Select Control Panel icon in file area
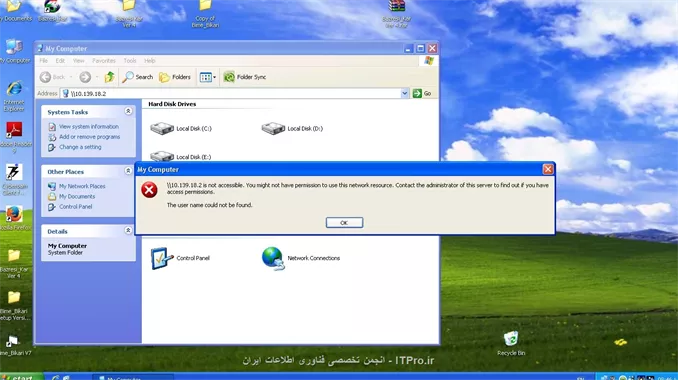The image size is (678, 380). (180, 258)
